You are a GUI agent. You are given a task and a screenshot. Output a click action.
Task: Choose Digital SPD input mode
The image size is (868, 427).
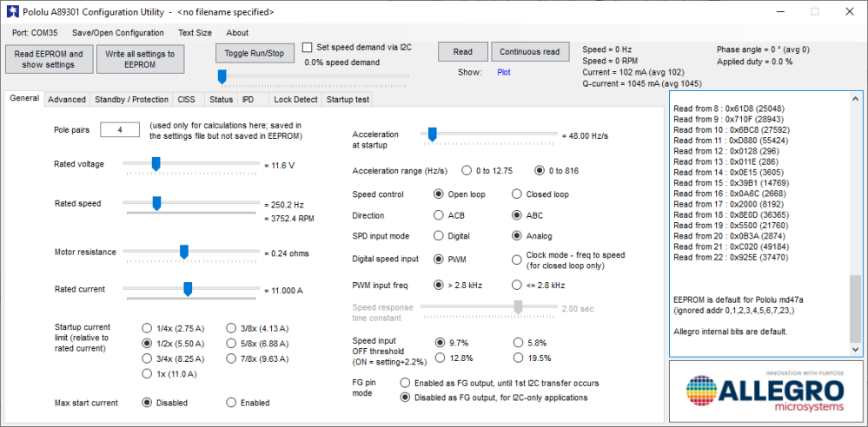click(x=439, y=236)
